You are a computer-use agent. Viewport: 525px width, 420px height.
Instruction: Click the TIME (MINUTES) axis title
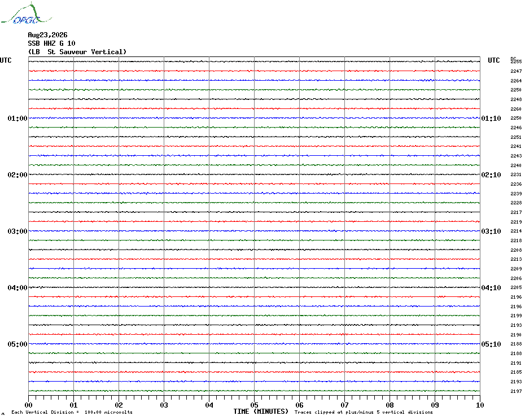coord(261,412)
